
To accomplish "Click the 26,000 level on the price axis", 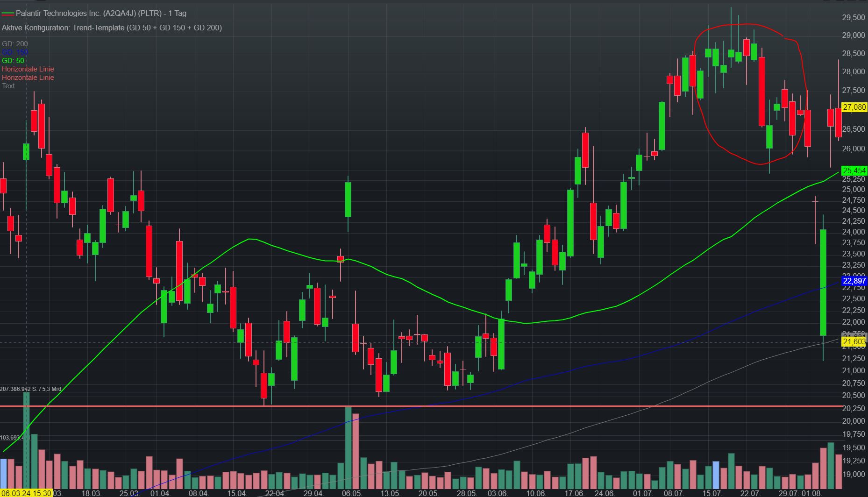I will [854, 149].
